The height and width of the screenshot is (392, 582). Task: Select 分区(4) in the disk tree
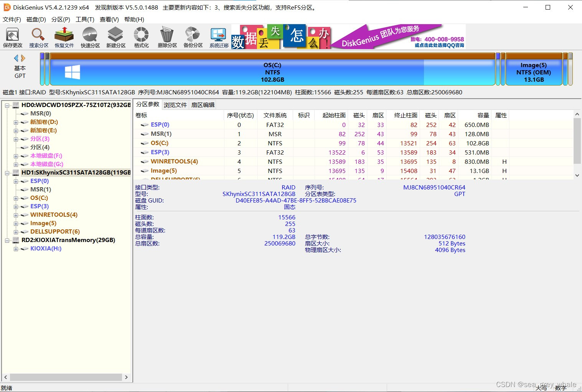click(40, 147)
